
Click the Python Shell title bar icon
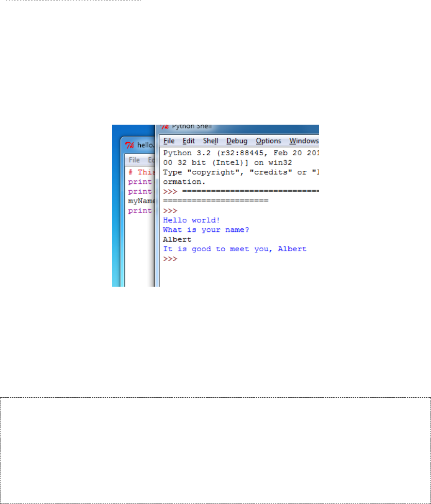165,127
